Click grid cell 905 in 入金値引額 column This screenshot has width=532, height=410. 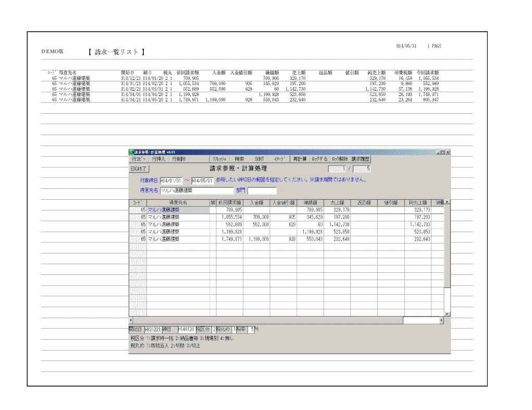pos(283,217)
